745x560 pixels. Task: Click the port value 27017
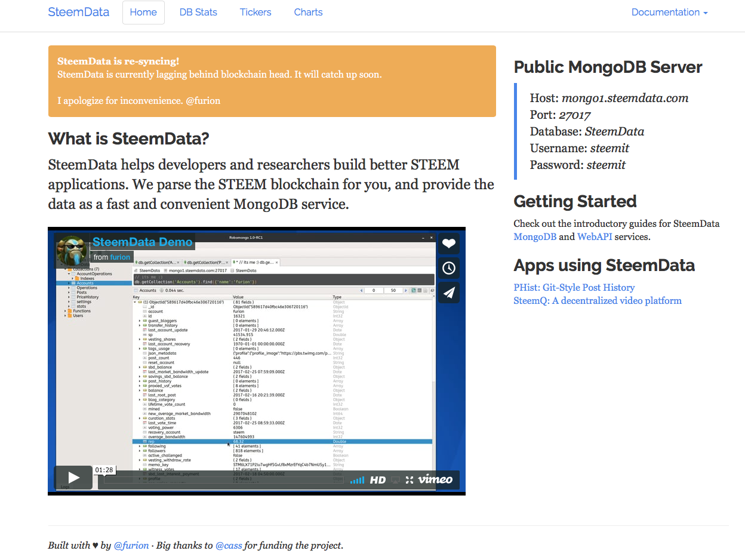(575, 115)
